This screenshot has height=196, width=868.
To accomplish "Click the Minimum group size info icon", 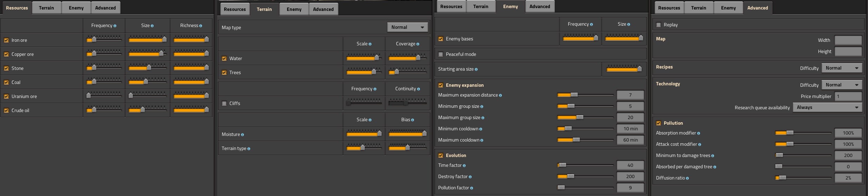I will (x=482, y=106).
